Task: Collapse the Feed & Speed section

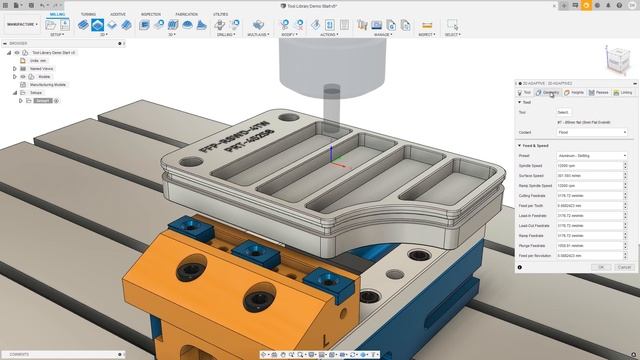Action: click(520, 145)
